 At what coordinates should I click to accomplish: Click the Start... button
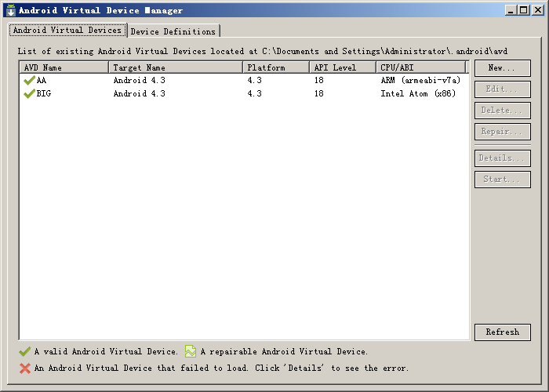pos(503,180)
